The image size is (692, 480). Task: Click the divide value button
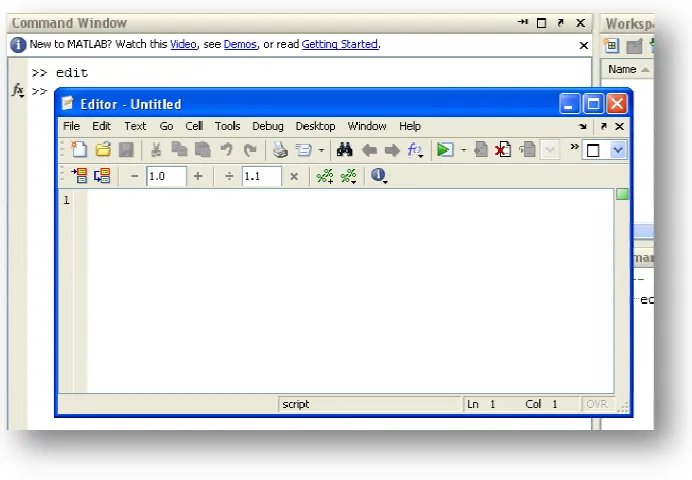[229, 176]
